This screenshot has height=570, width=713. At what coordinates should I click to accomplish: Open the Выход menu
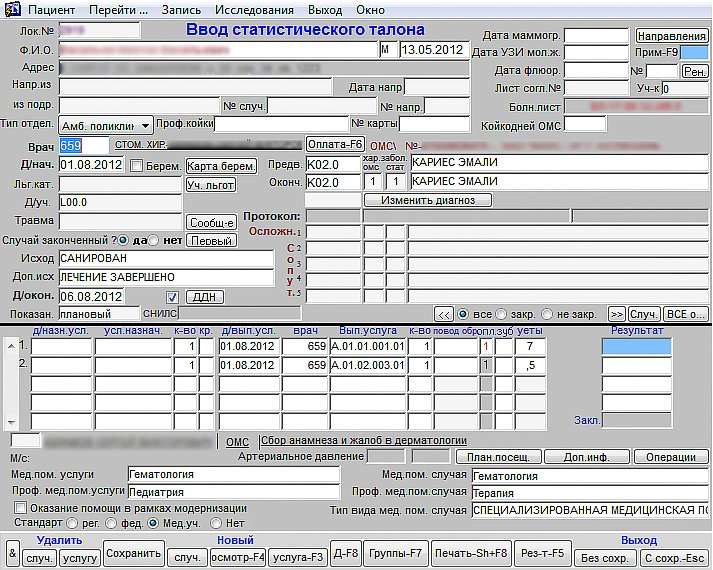point(325,10)
